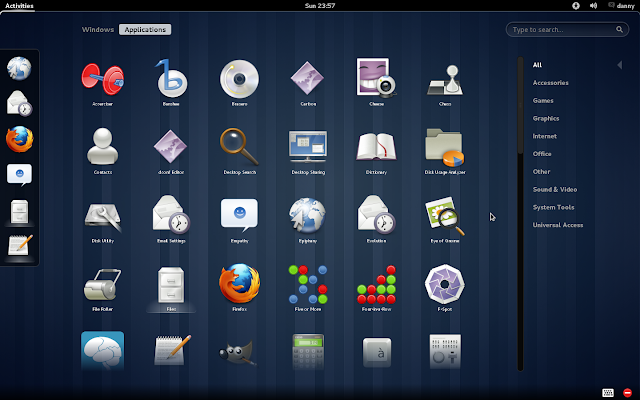Filter apps by Universal Access
The height and width of the screenshot is (400, 640).
[558, 225]
